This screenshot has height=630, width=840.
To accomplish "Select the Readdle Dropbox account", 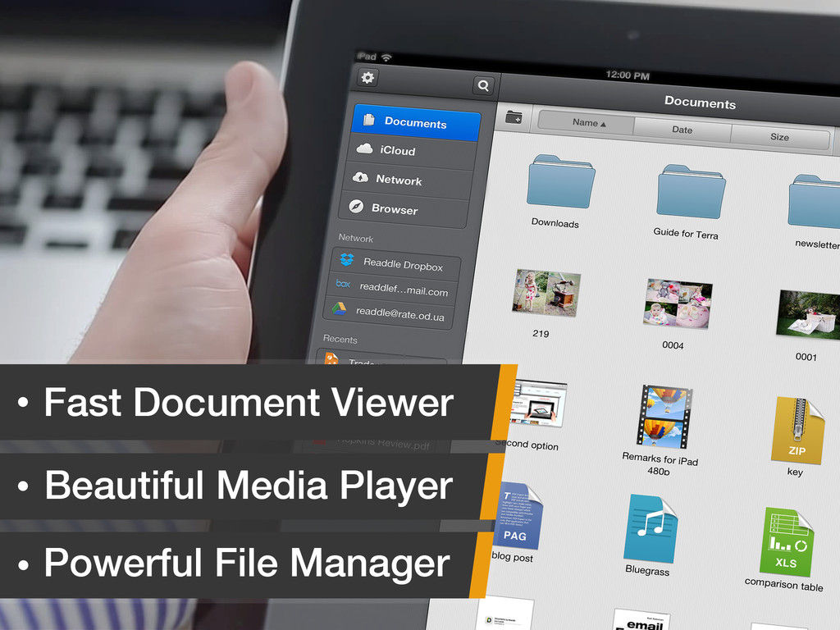I will (x=395, y=263).
